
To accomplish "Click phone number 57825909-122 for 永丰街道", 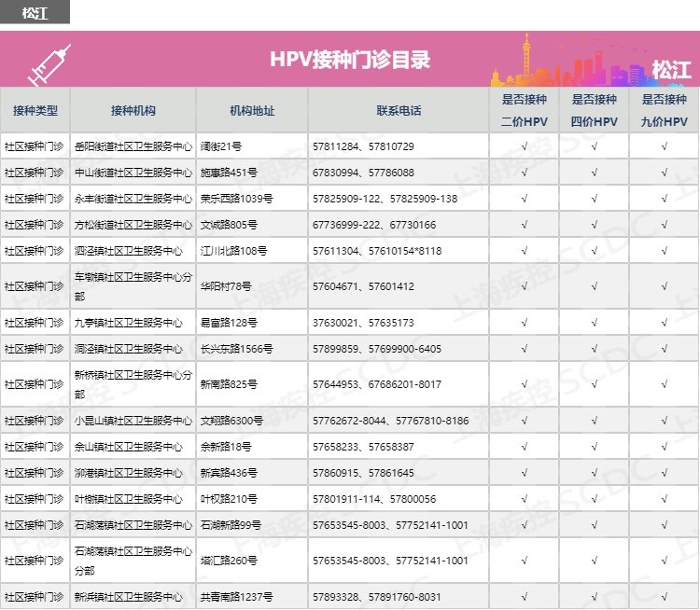I will pyautogui.click(x=345, y=199).
